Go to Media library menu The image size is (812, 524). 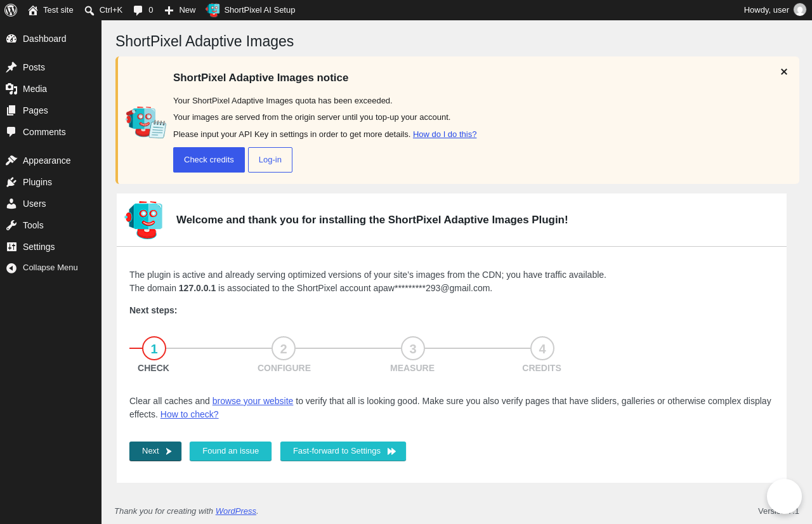click(51, 89)
